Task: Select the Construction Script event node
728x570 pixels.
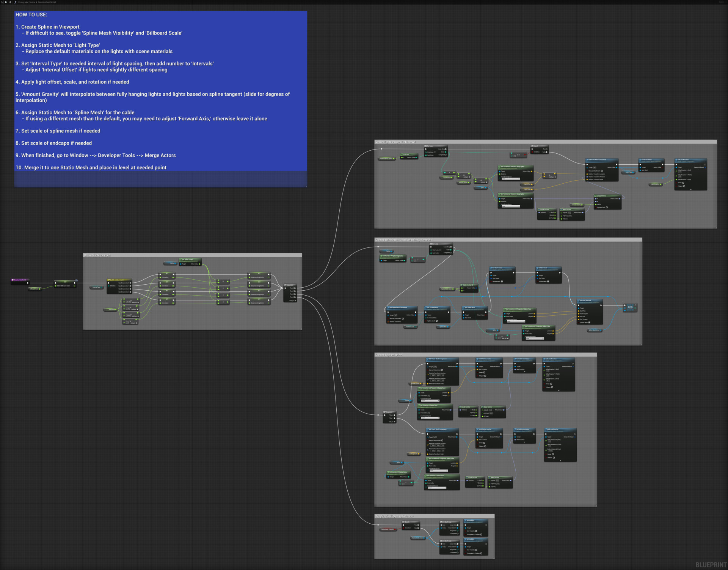Action: pyautogui.click(x=20, y=280)
